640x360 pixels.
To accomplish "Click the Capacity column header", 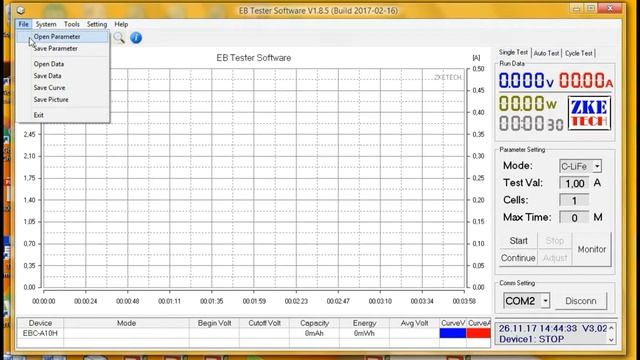I will point(314,323).
